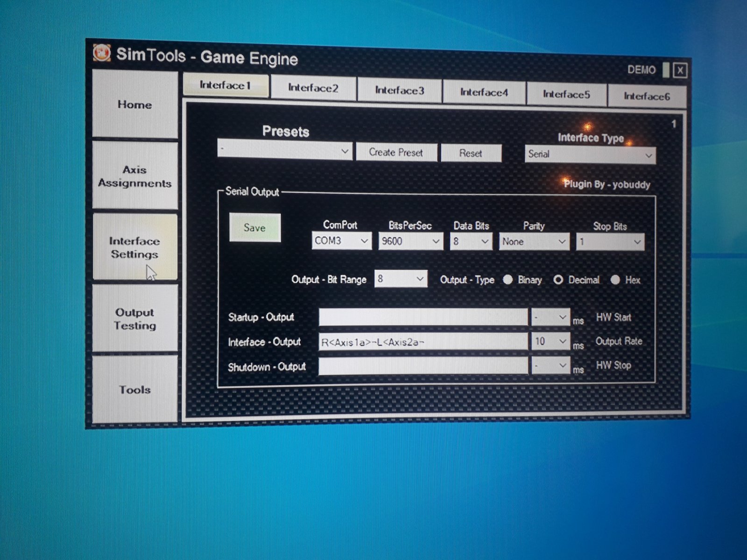Click the 'Plugin By - yobuddy' text
Viewport: 747px width, 560px height.
point(607,184)
